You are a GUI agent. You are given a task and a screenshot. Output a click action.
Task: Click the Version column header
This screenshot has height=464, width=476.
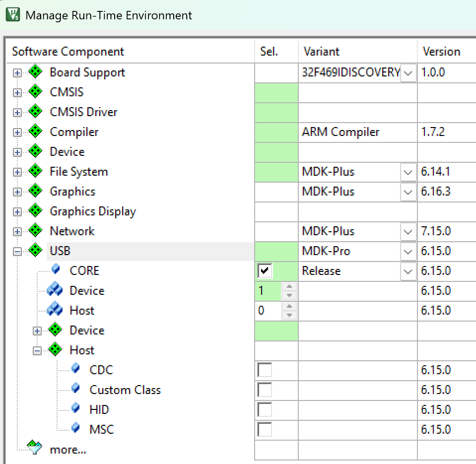[447, 51]
